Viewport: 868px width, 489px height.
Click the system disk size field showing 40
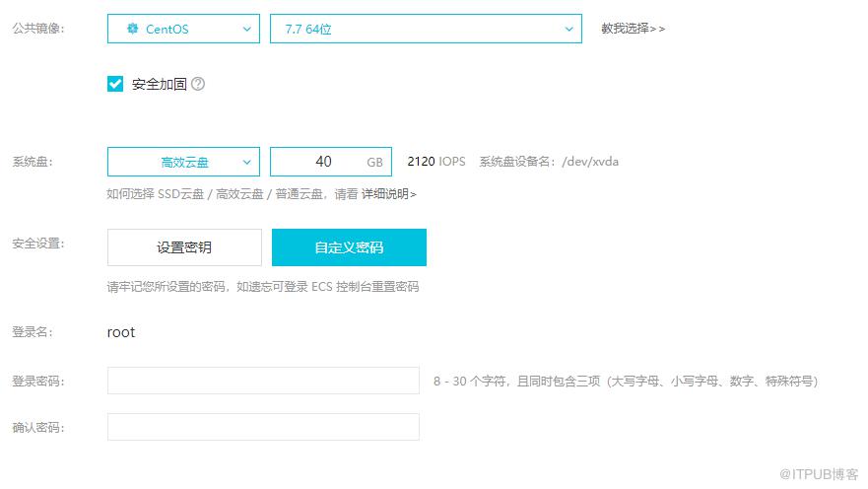pyautogui.click(x=330, y=162)
